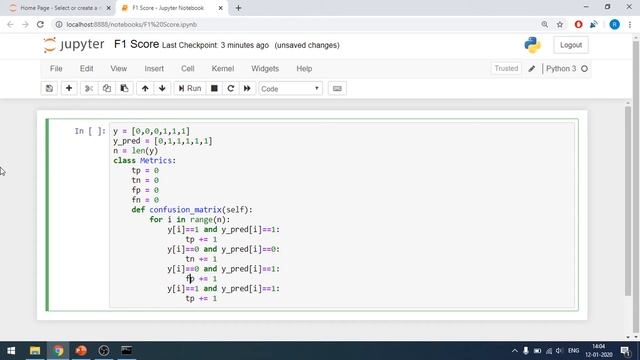Click the volume speaker tray icon

[x=560, y=351]
